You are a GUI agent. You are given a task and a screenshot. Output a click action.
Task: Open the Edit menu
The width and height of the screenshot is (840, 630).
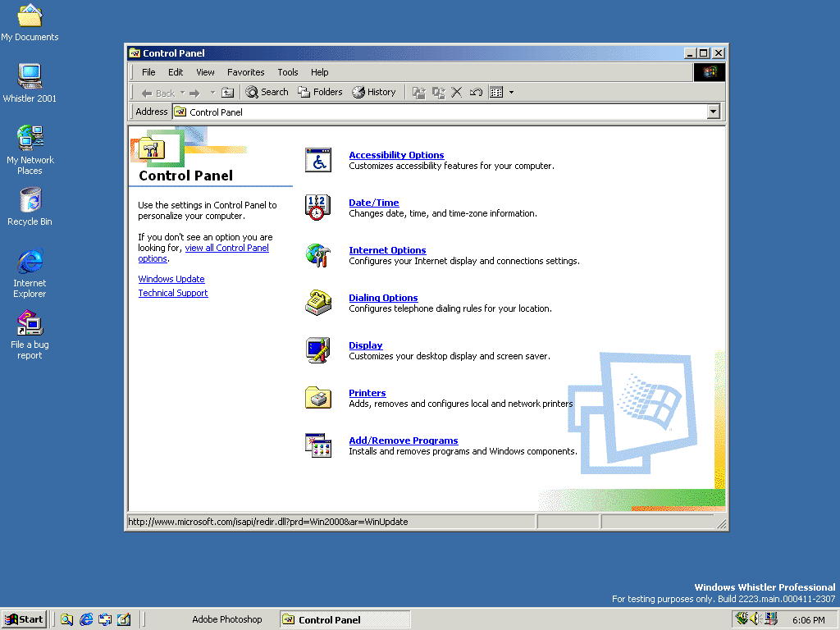pyautogui.click(x=176, y=72)
